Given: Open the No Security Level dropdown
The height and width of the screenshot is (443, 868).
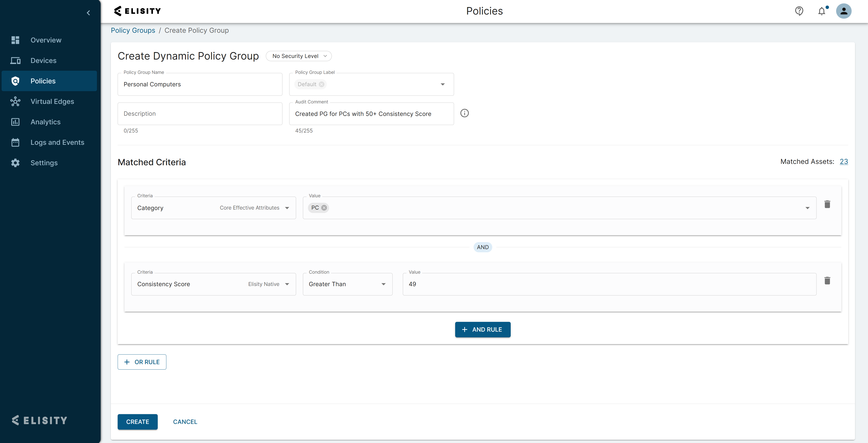Looking at the screenshot, I should point(299,56).
